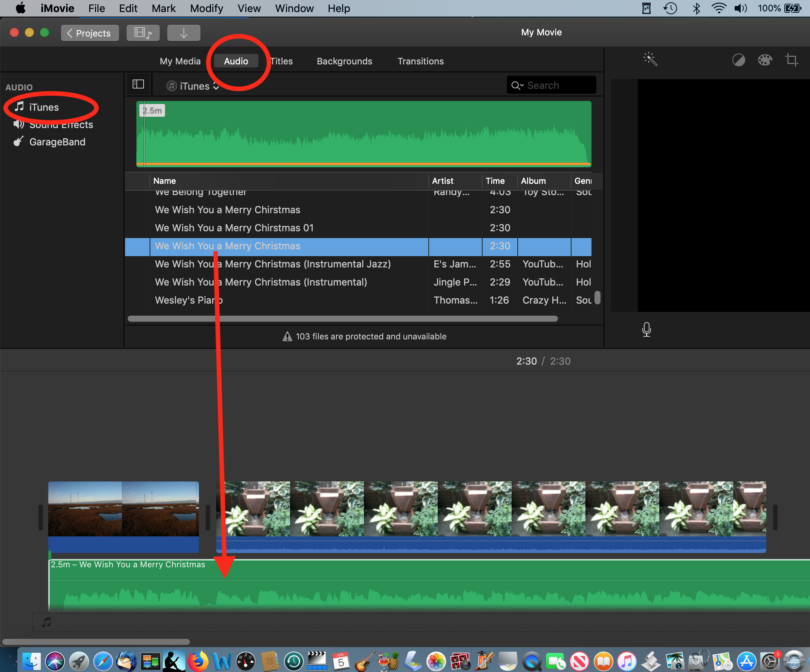
Task: Go back to Projects
Action: coord(90,33)
